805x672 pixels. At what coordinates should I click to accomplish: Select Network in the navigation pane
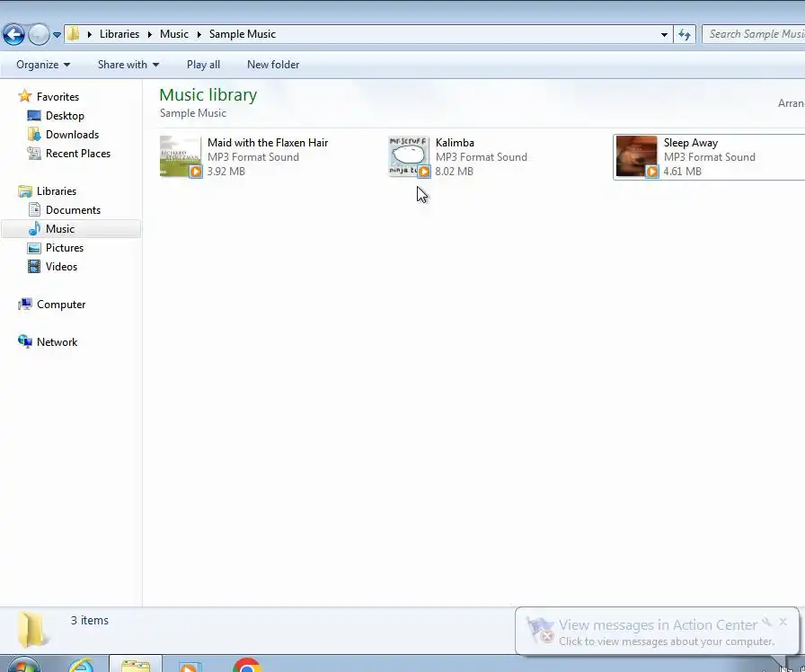57,342
